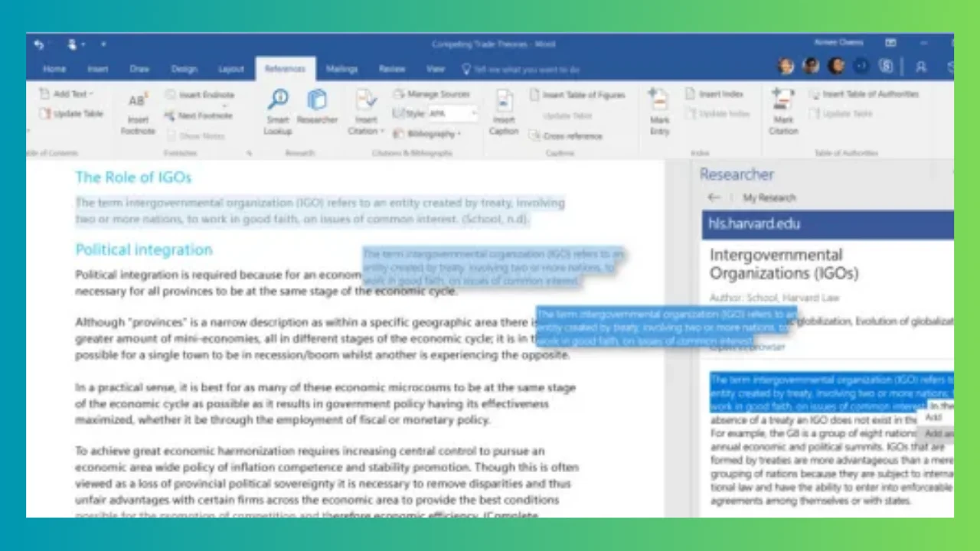Click the Tell me what you want to do box
Screen dimensions: 980x551
[521, 70]
